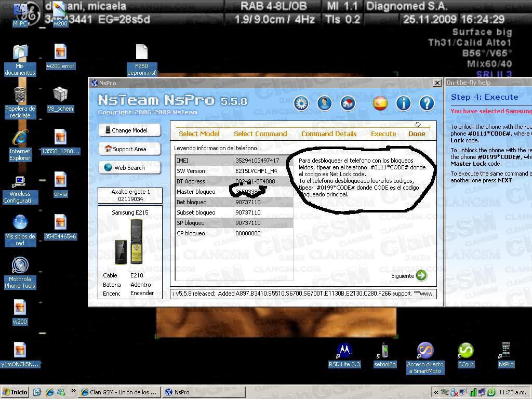Image resolution: width=532 pixels, height=399 pixels.
Task: Click the Change Model button
Action: tap(129, 130)
